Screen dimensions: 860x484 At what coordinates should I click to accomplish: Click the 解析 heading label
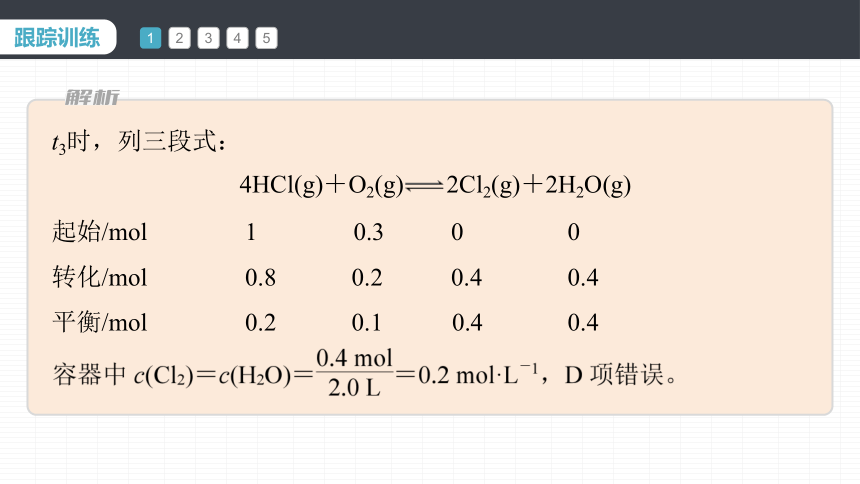point(92,97)
